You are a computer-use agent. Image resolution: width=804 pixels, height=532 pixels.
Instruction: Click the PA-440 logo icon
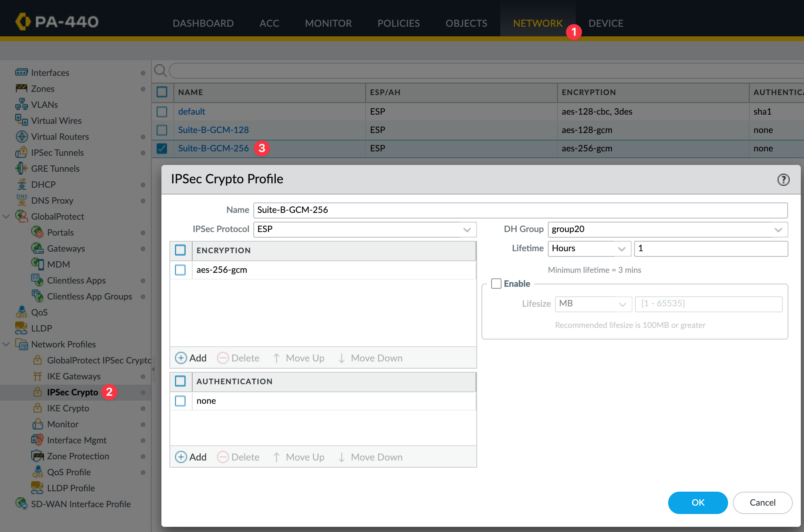click(x=23, y=22)
